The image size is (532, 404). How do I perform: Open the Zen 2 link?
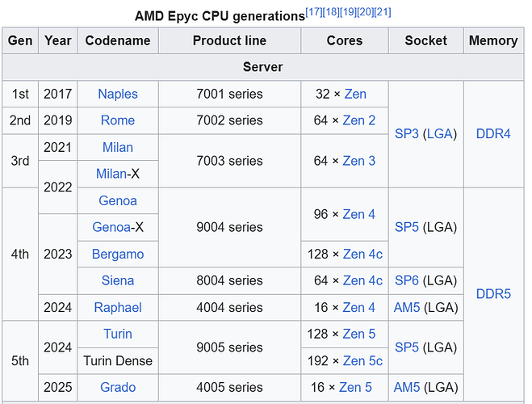[359, 120]
